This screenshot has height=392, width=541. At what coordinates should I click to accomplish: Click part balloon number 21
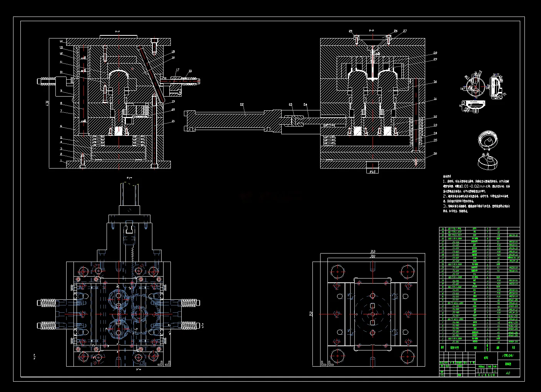[x=173, y=121]
